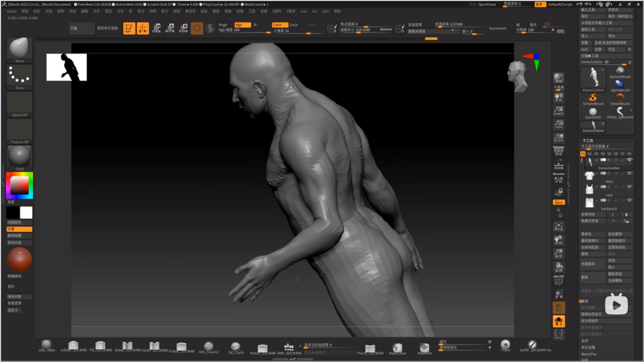This screenshot has width=644, height=362.
Task: Open the Z脚本 script menu
Action: coord(291,11)
